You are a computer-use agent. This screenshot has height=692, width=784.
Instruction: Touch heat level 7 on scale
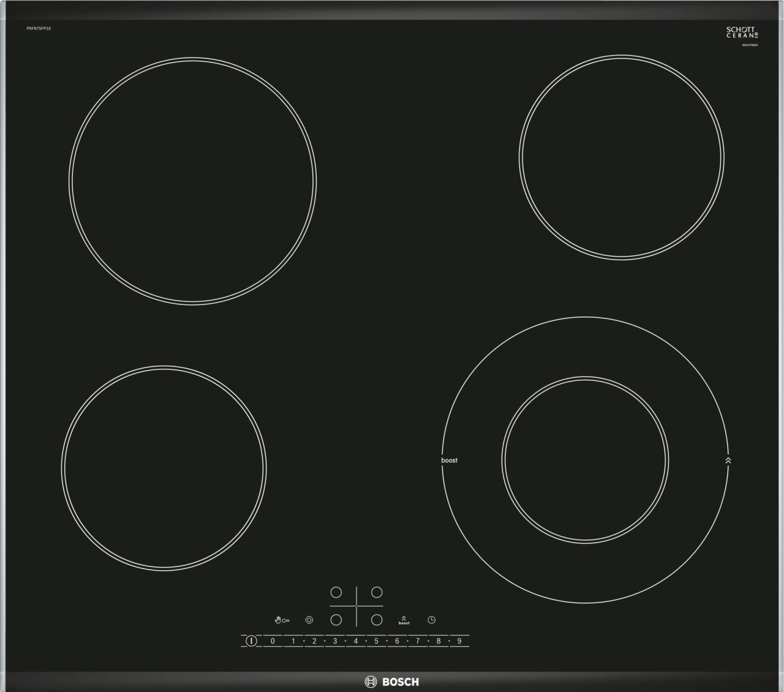pos(418,641)
